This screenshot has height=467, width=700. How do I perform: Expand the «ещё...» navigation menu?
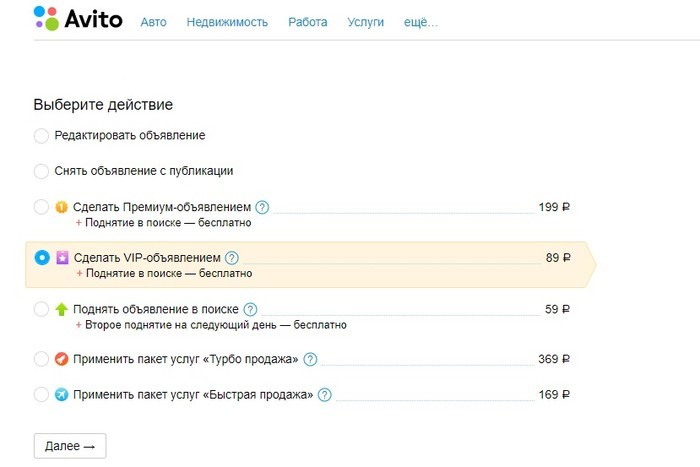[421, 22]
